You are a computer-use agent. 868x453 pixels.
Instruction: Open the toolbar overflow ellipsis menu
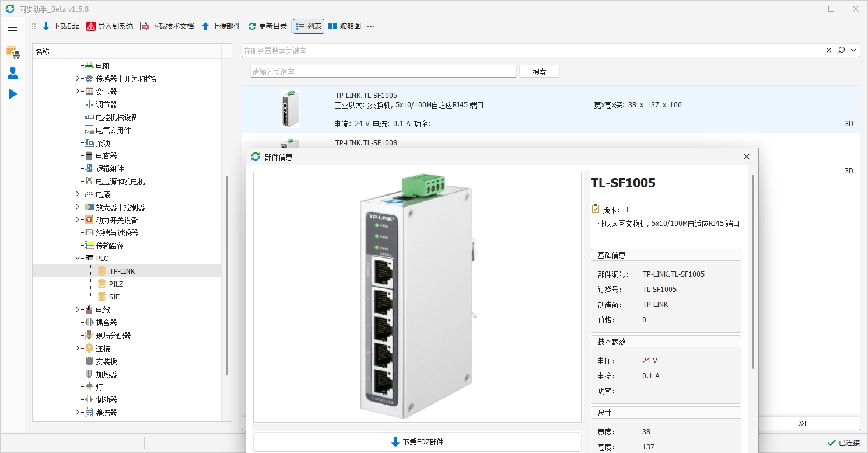pyautogui.click(x=371, y=26)
